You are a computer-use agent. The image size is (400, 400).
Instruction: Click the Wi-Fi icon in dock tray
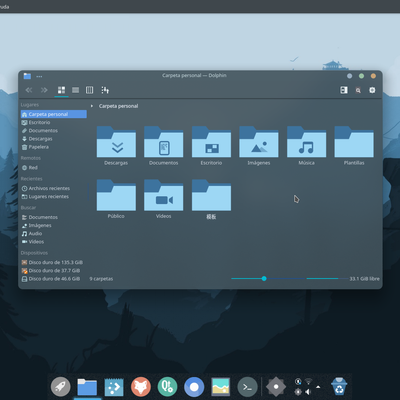[309, 381]
